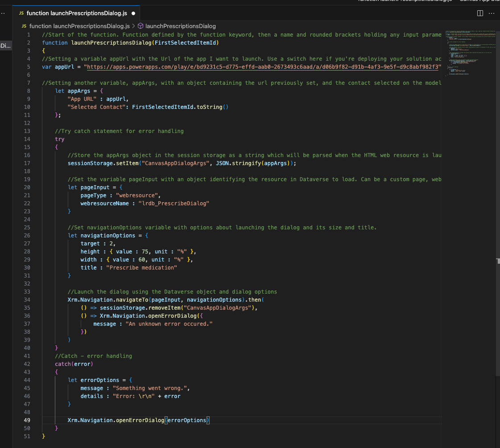Viewport: 500px width, 448px height.
Task: Click the Split Editor Right icon
Action: [x=480, y=13]
